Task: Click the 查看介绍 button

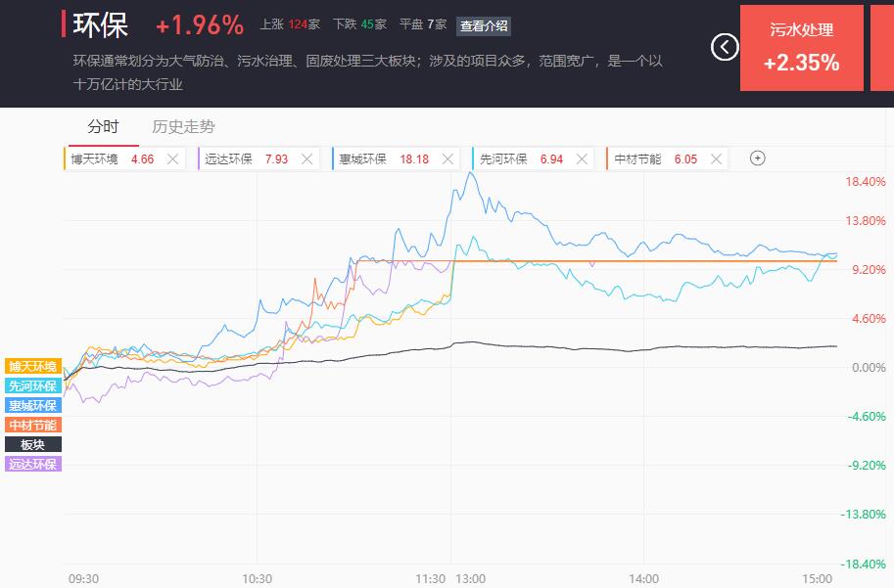Action: tap(484, 25)
